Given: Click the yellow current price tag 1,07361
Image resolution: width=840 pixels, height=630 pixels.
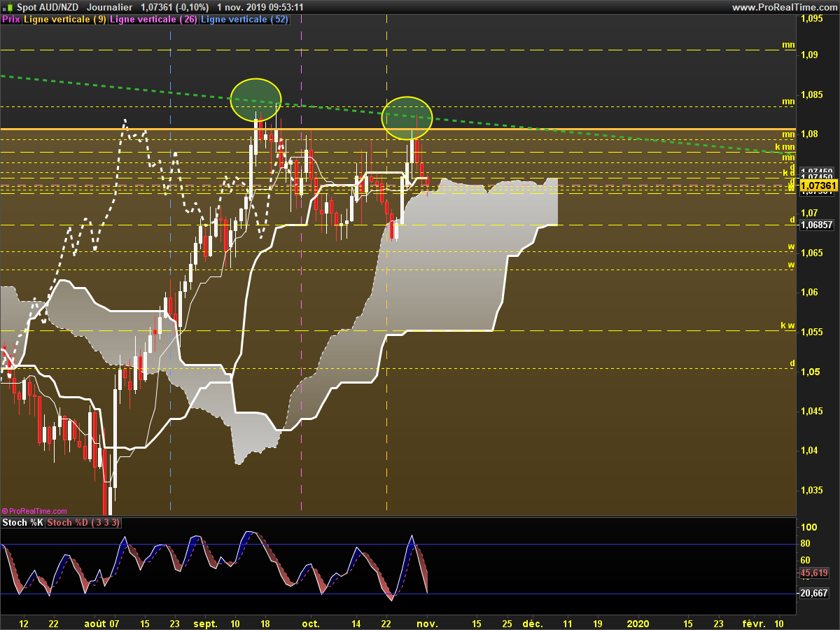Looking at the screenshot, I should (818, 185).
